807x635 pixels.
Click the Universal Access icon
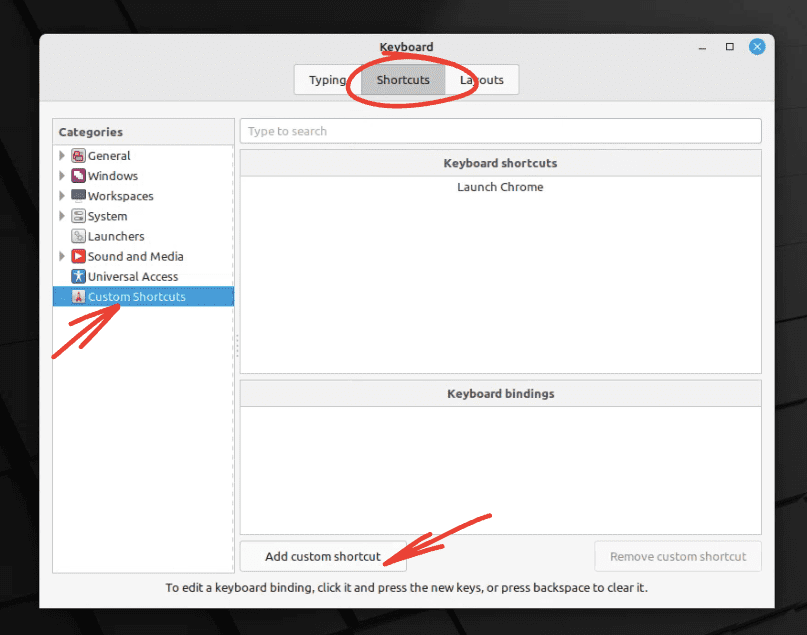pos(78,276)
